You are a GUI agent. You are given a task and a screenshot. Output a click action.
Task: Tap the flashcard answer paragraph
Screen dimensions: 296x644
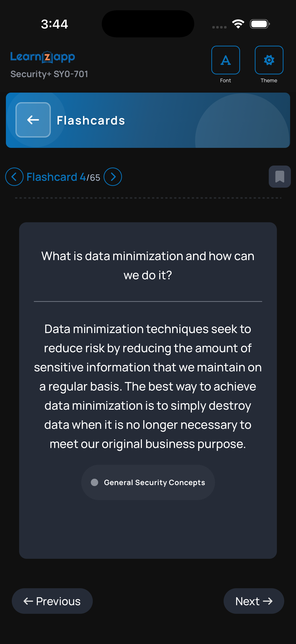click(148, 386)
